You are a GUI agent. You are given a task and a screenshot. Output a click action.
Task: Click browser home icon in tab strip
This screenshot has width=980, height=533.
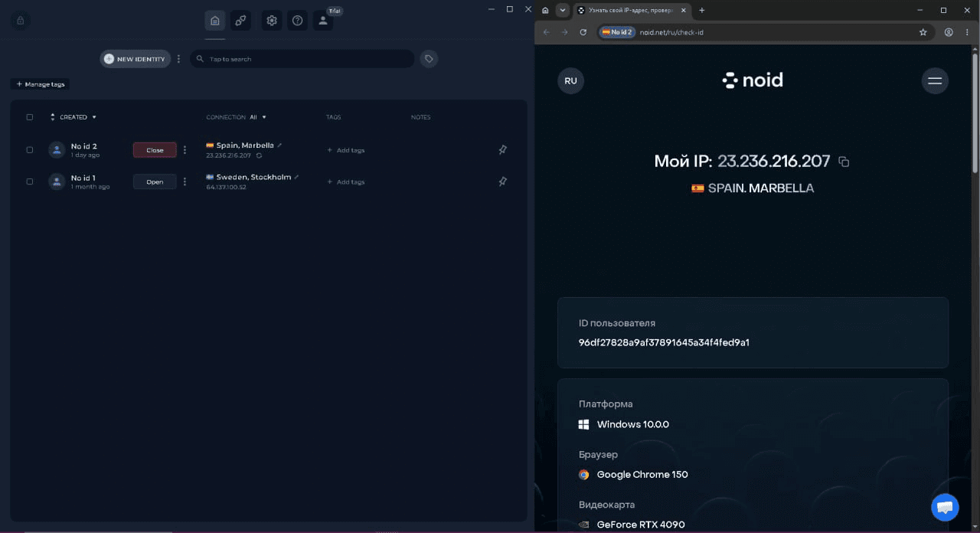(545, 10)
